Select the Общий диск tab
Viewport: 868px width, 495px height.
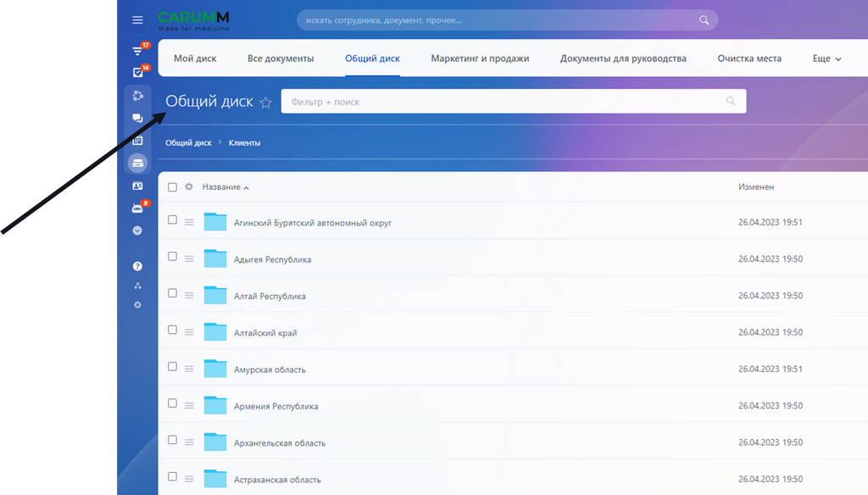pos(373,58)
